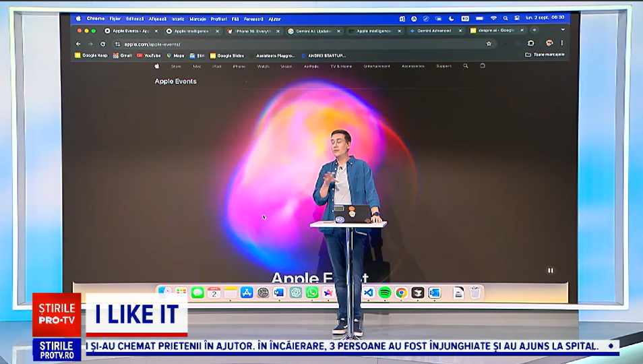Open the Istoric menu
The width and height of the screenshot is (643, 364).
pos(178,19)
